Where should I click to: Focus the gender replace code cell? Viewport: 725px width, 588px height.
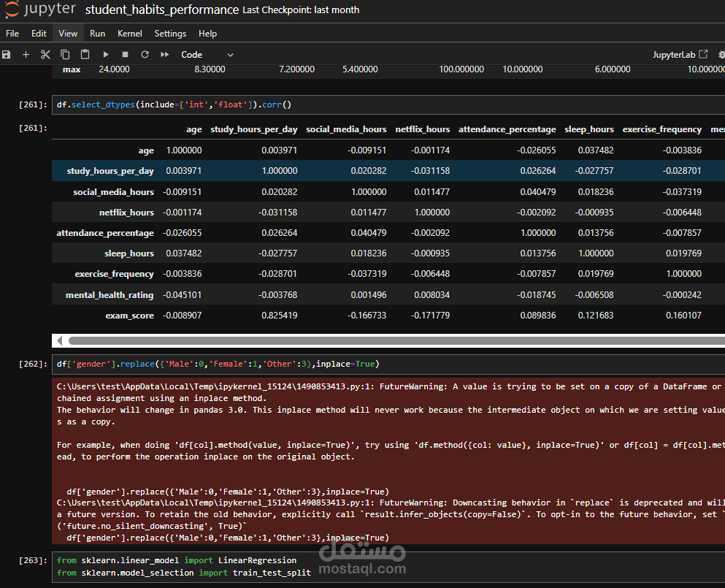pos(388,364)
